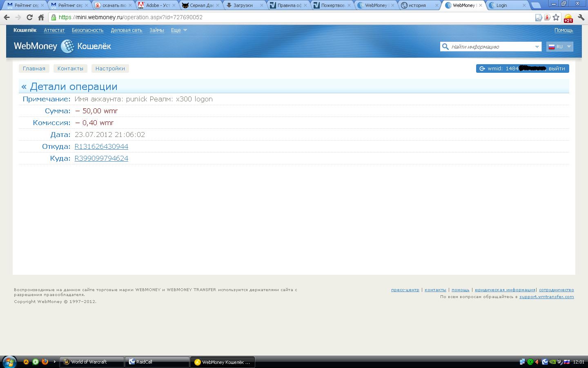Switch to World of Warcraft in taskbar
Image resolution: width=588 pixels, height=368 pixels.
pyautogui.click(x=92, y=362)
